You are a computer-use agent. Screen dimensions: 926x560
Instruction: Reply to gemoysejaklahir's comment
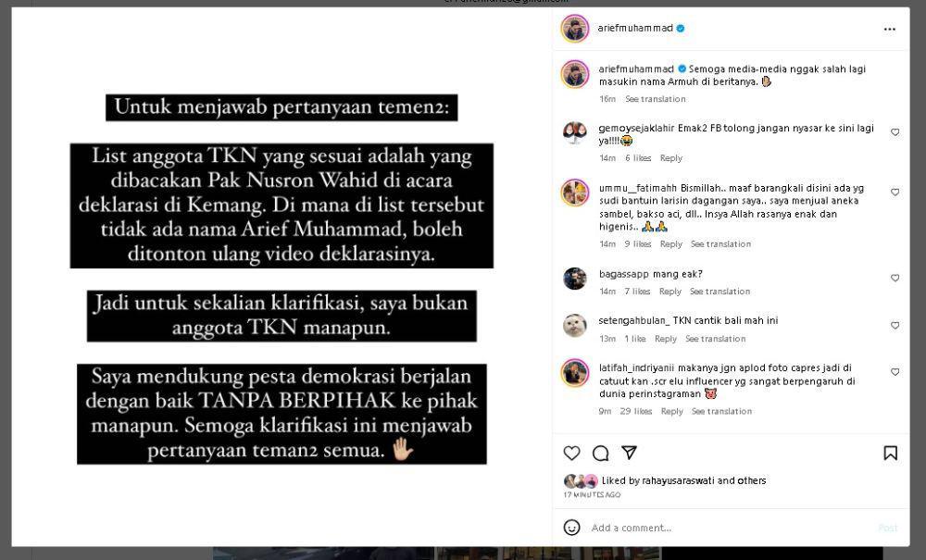[x=670, y=158]
